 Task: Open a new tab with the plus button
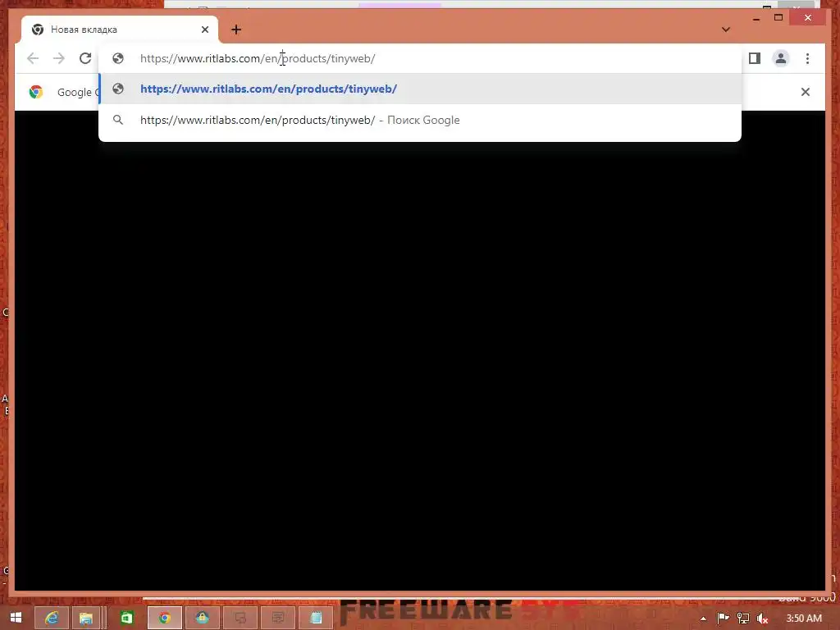236,30
